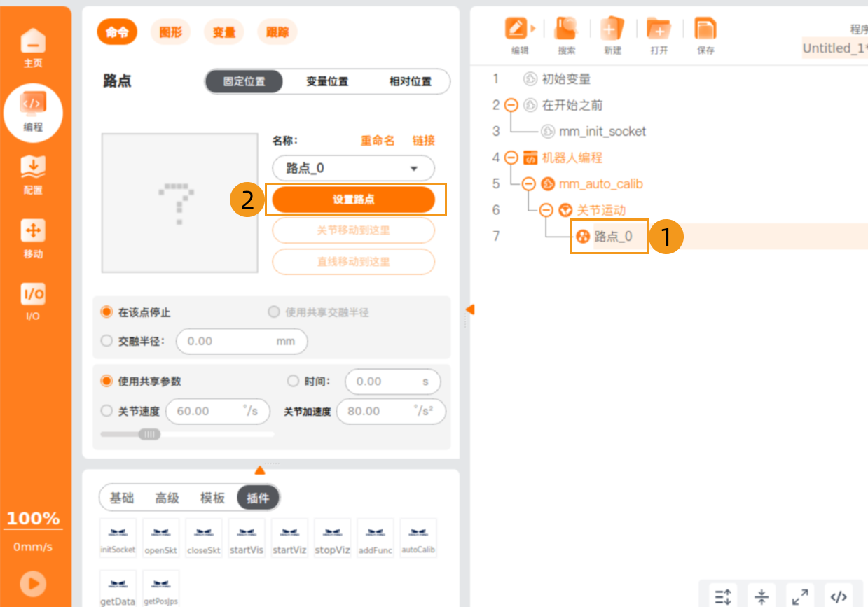Click the arrow next to 编辑 icon
This screenshot has height=607, width=868.
(533, 29)
